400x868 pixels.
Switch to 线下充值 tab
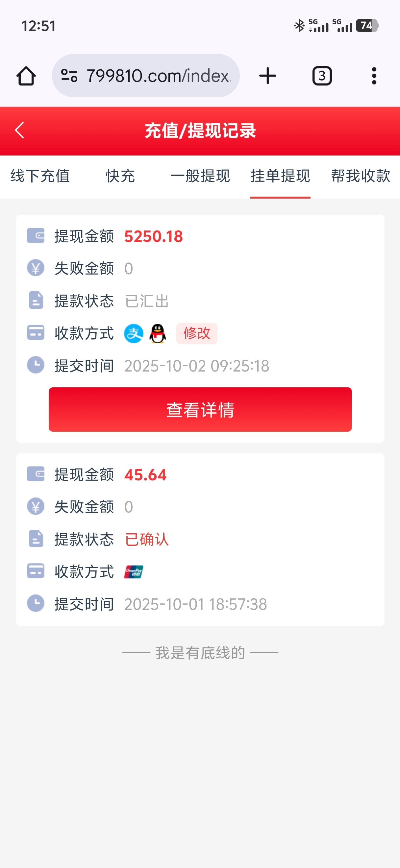[x=40, y=176]
